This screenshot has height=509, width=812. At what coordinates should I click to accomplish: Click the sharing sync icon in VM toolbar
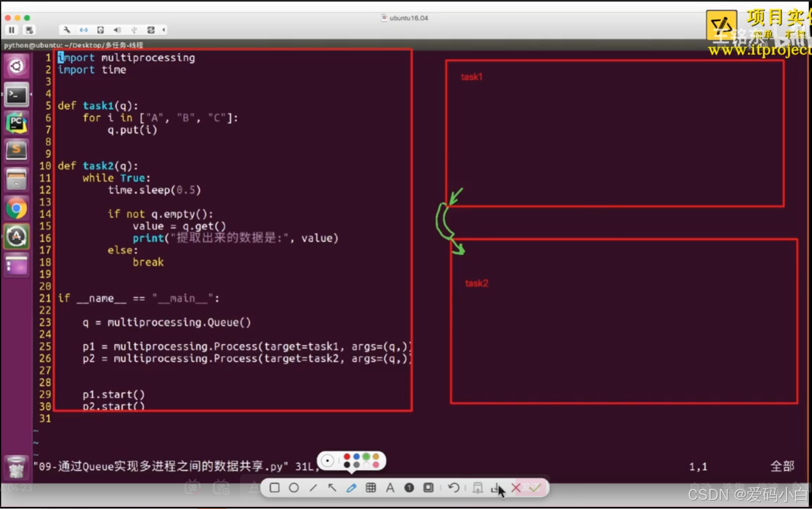151,30
